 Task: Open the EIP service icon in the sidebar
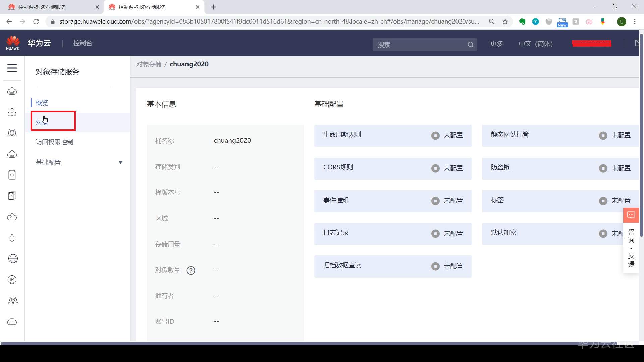pyautogui.click(x=12, y=279)
